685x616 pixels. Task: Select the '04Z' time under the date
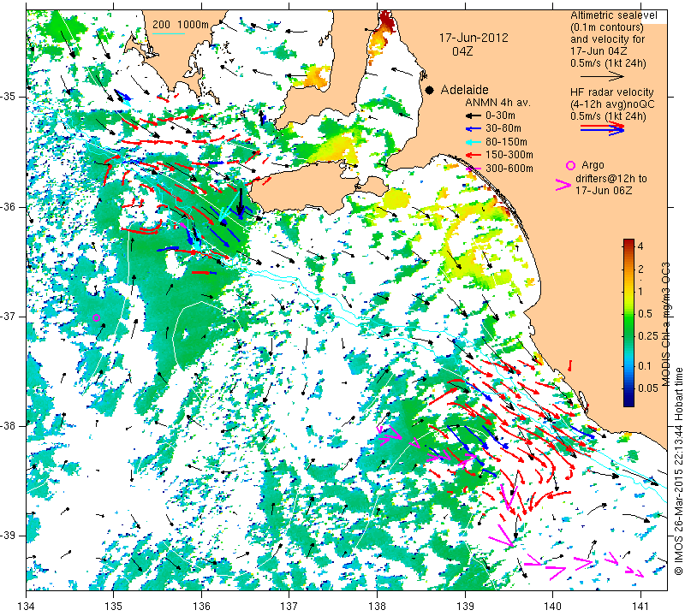(462, 51)
